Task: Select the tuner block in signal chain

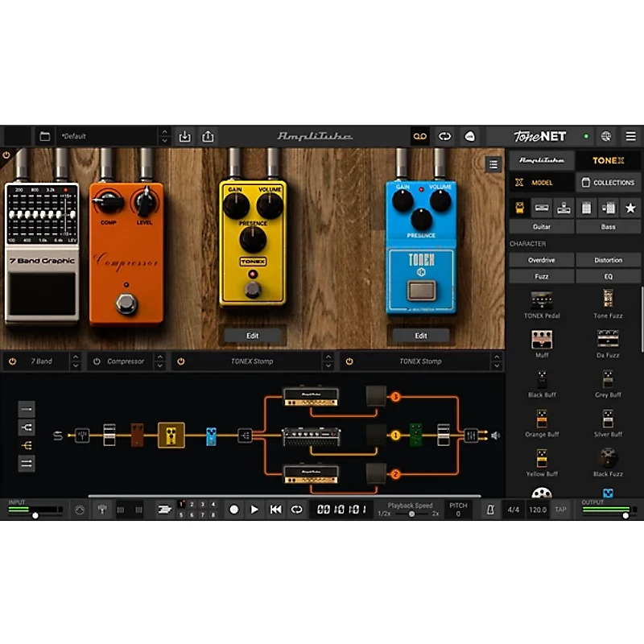Action: (x=82, y=436)
